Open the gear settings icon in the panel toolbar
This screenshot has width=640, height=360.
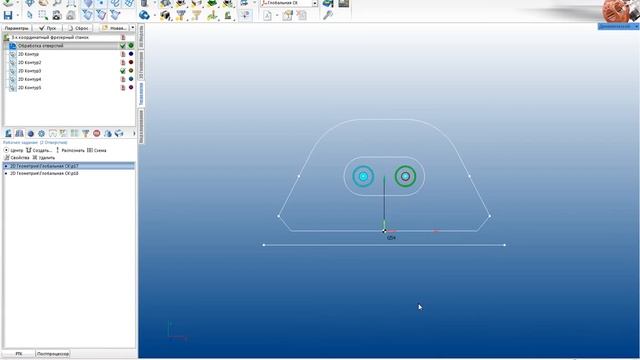(x=42, y=133)
